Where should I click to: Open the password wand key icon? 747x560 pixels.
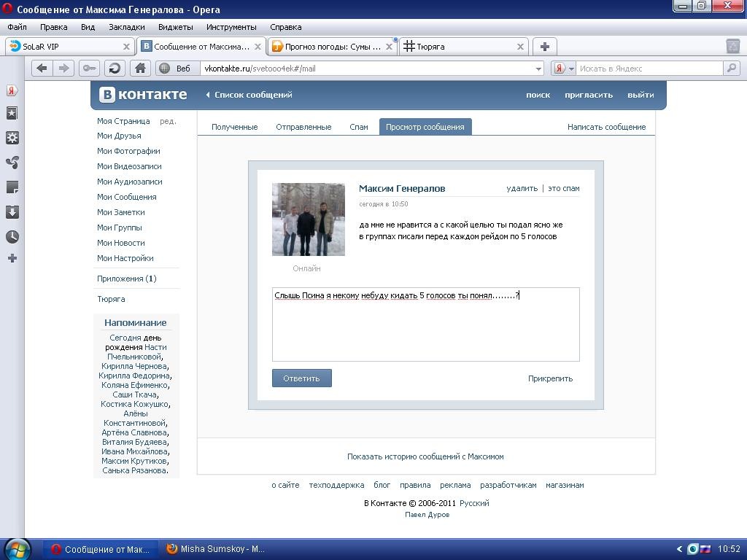pyautogui.click(x=89, y=68)
